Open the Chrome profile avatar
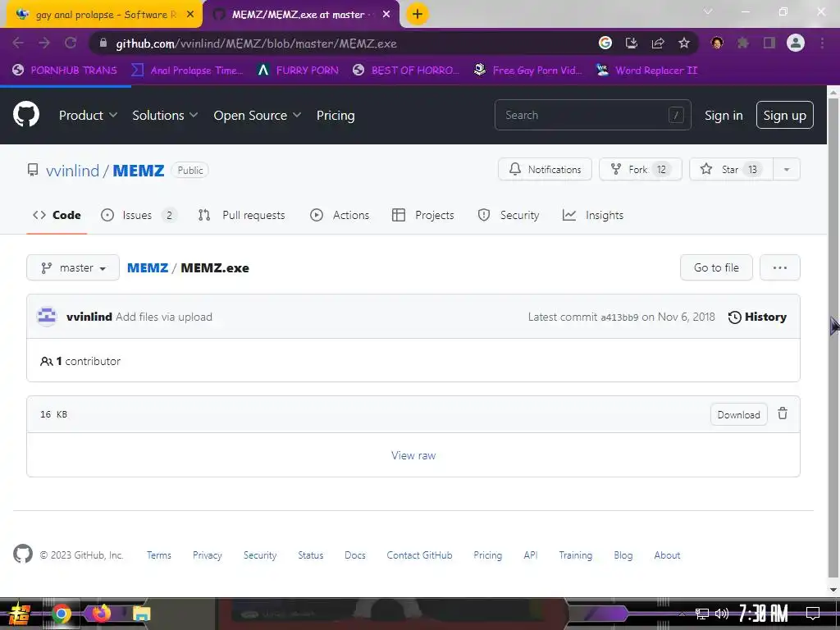The height and width of the screenshot is (630, 840). (796, 43)
